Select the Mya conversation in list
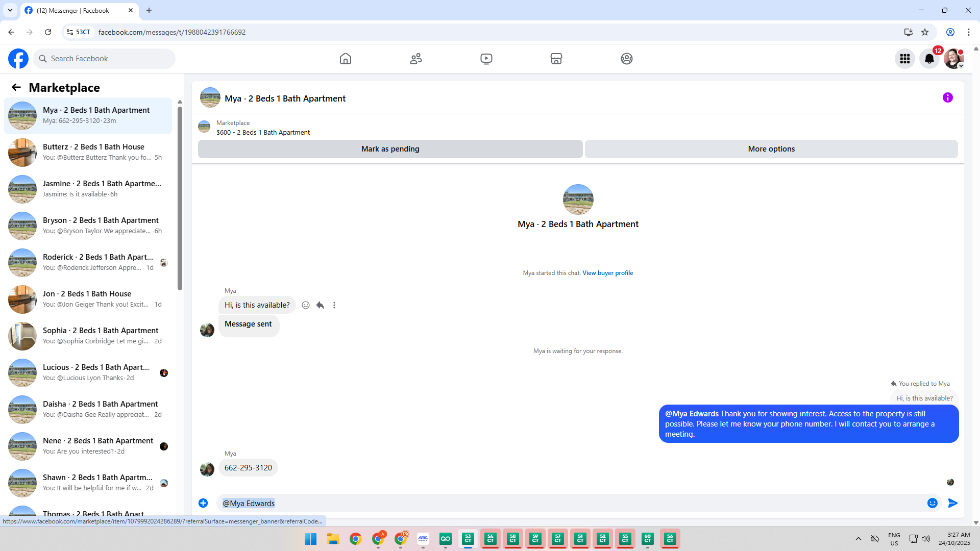 tap(88, 116)
